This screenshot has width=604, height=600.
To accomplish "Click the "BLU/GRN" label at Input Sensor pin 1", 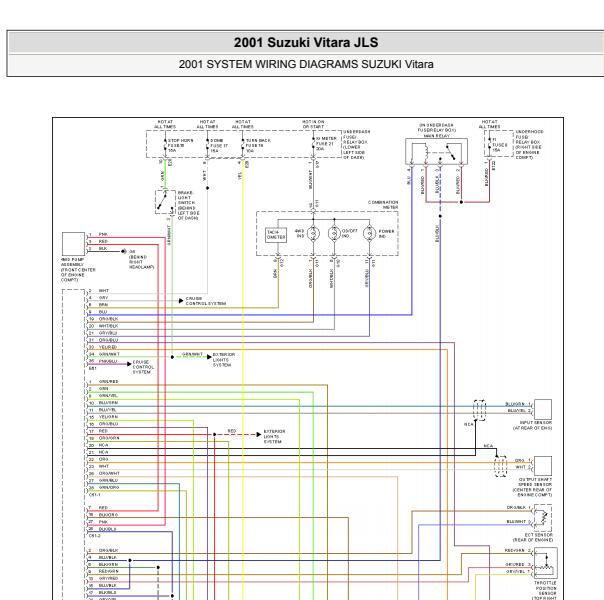I will pyautogui.click(x=515, y=404).
